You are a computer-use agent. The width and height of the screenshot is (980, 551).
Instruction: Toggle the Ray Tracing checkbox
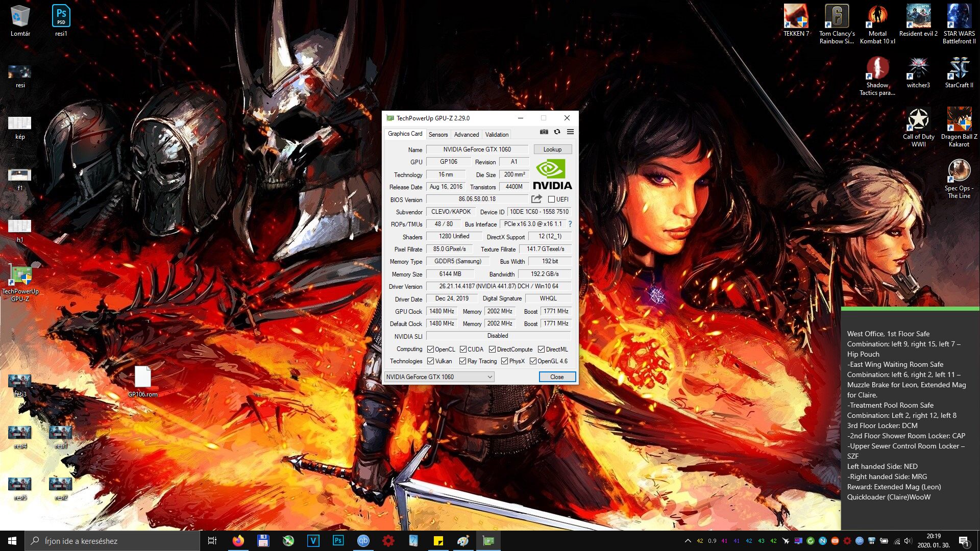coord(462,361)
